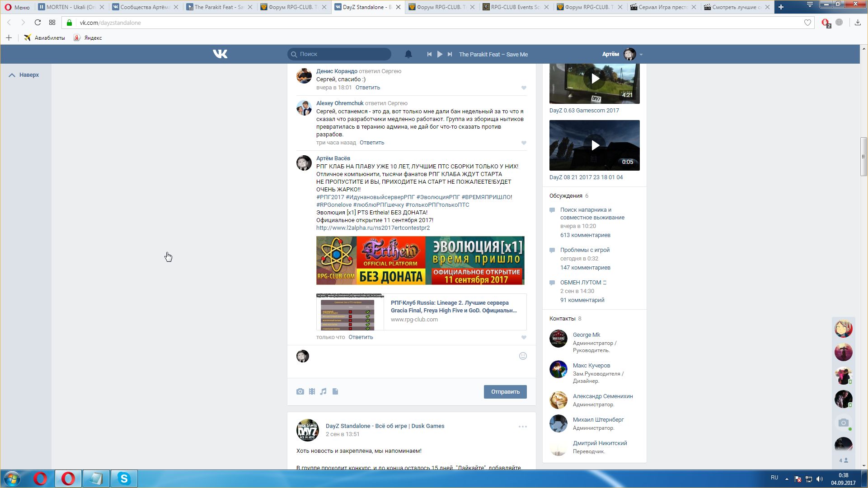The width and height of the screenshot is (868, 488).
Task: Open Михаил Штернберг contact
Action: [598, 420]
